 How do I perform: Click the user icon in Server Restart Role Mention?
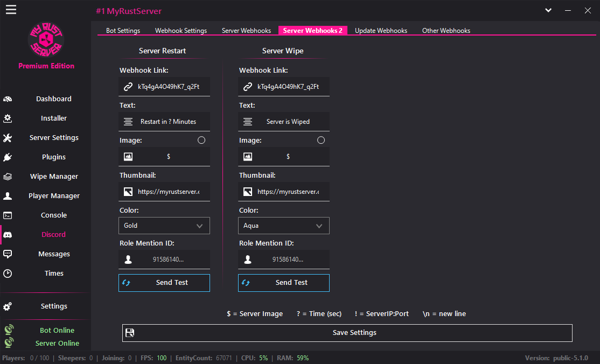(x=128, y=260)
